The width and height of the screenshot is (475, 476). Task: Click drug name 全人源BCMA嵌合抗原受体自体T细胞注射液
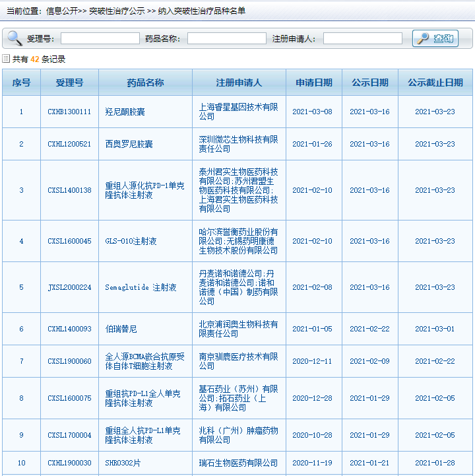[x=144, y=361]
